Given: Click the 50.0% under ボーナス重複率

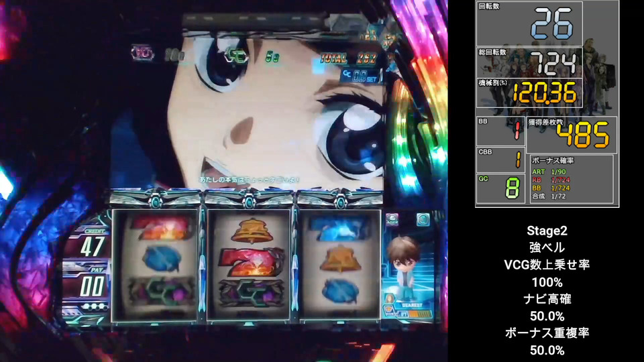Looking at the screenshot, I should pos(547,351).
